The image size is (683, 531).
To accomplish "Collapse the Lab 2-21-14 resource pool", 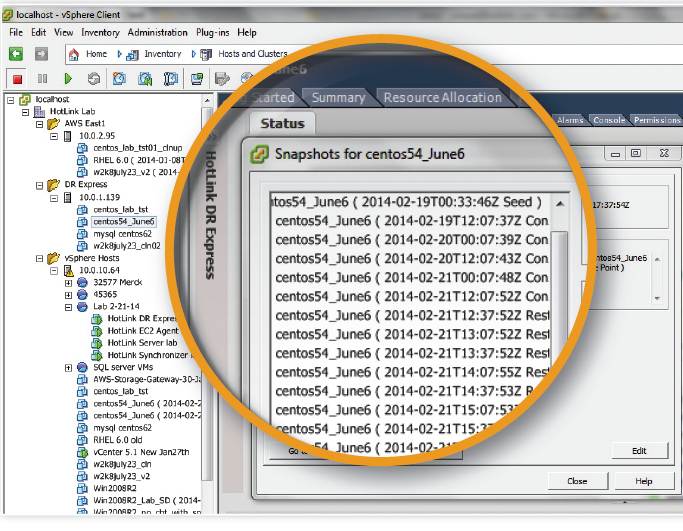I will point(68,308).
